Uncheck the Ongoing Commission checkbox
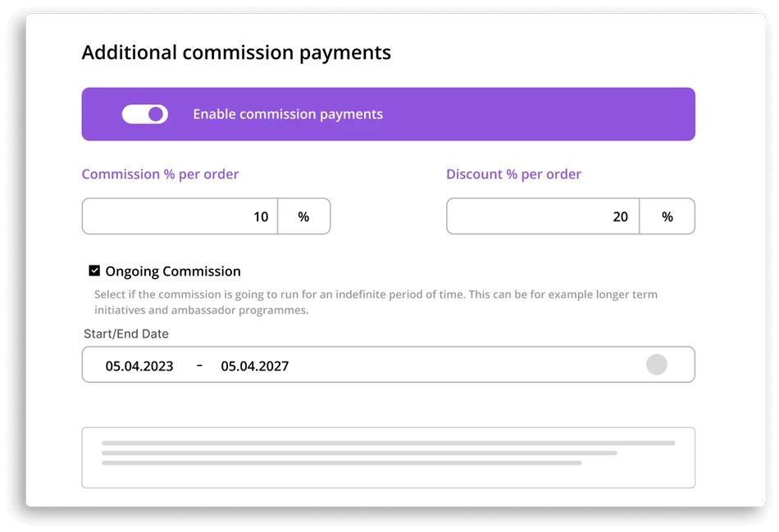The image size is (779, 532). point(94,271)
